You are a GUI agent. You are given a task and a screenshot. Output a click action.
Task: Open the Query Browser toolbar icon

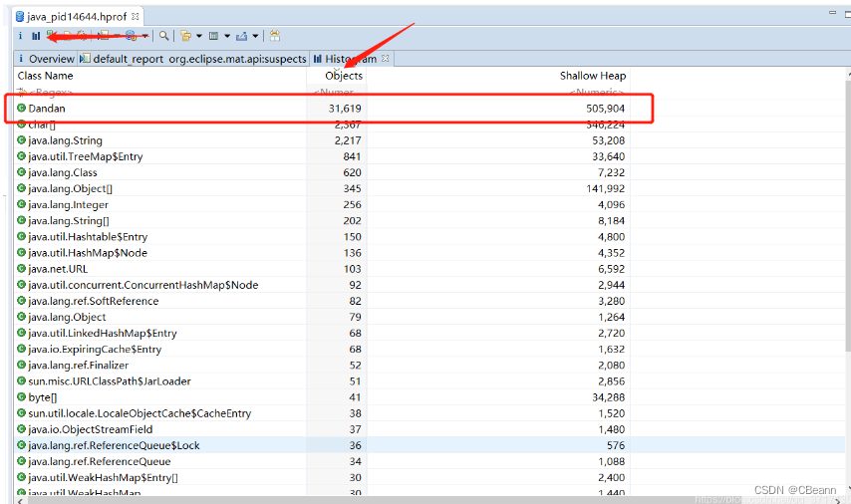131,36
